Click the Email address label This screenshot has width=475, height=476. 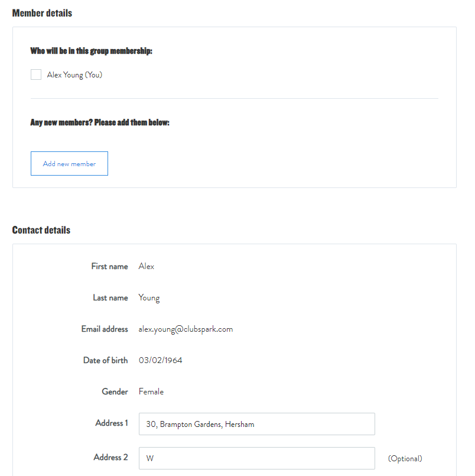(x=105, y=329)
